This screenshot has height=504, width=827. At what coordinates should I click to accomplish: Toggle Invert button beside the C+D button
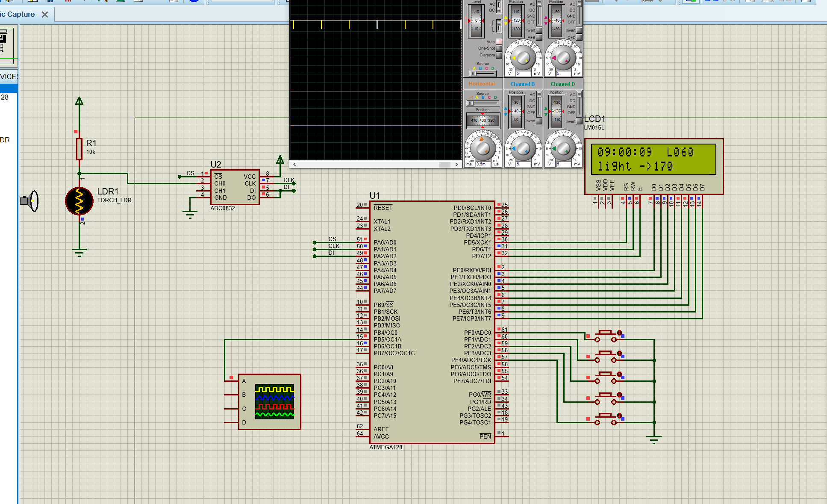click(x=579, y=30)
